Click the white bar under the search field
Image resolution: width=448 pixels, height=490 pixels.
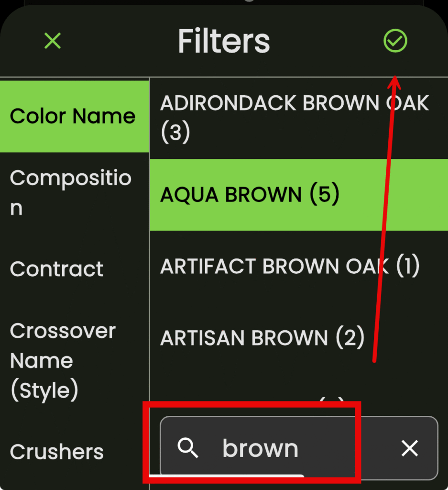227,476
